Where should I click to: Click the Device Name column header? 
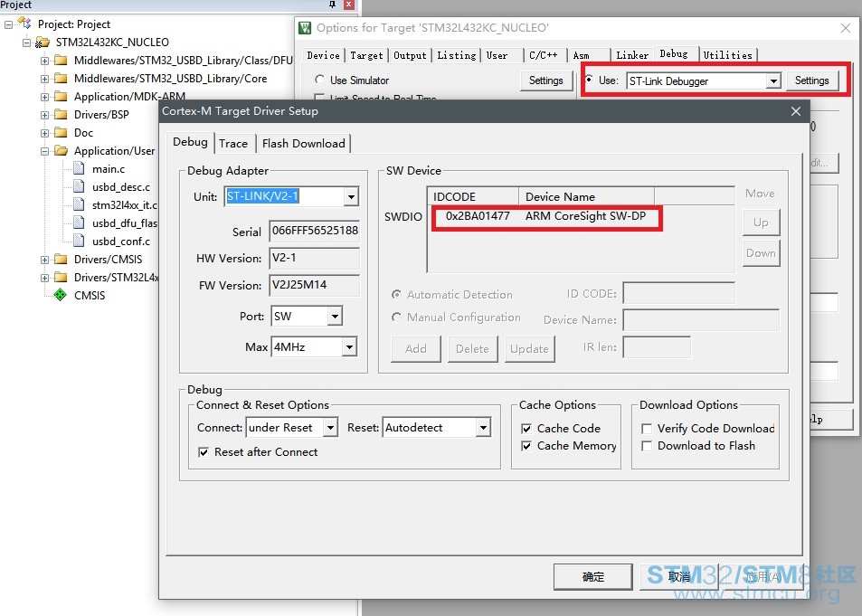point(587,196)
